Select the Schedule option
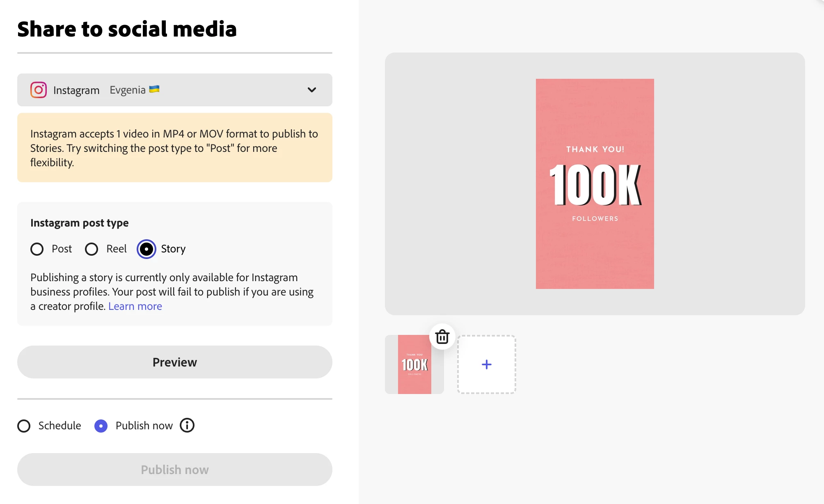Screen dimensions: 824x504 tap(24, 426)
